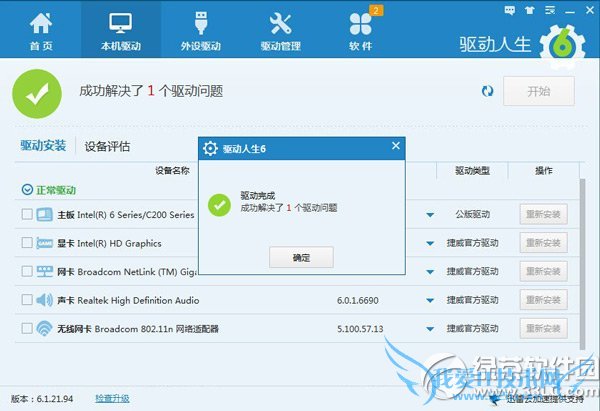Click 确定 in the 驱动人生6 dialog
The width and height of the screenshot is (600, 411).
tap(301, 258)
